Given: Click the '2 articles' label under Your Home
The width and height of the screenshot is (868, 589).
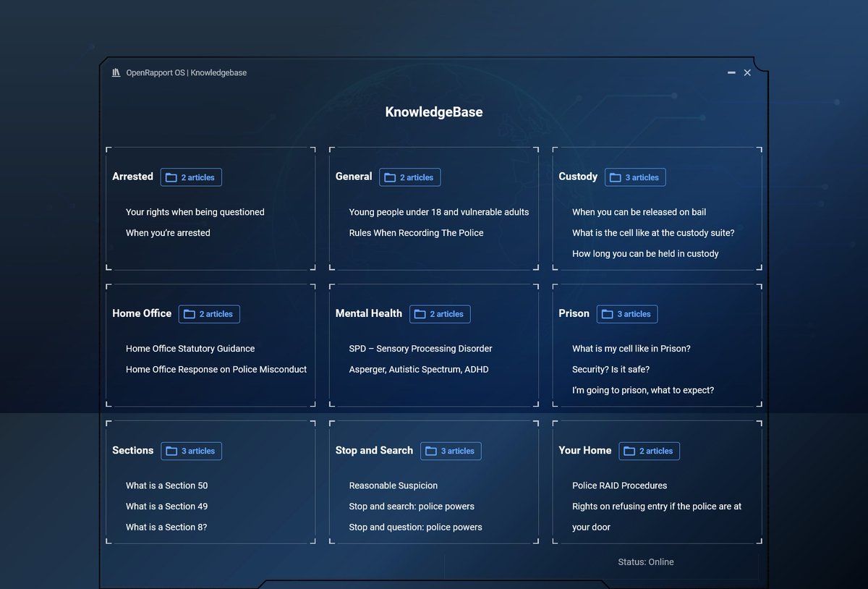Looking at the screenshot, I should click(x=656, y=451).
